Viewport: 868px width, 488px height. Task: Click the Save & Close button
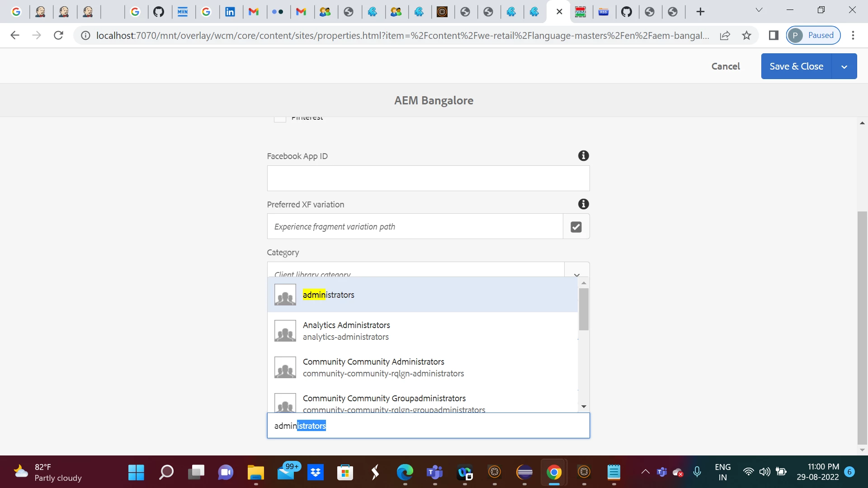click(x=796, y=66)
